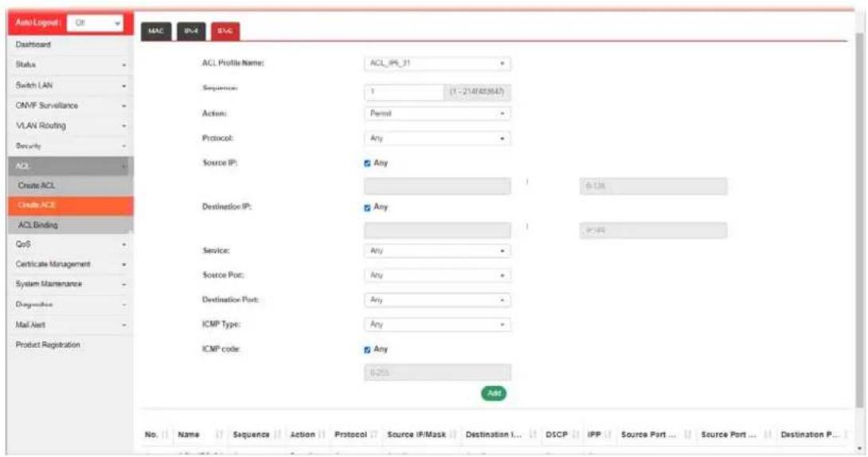Sort table by Source IP/Mask column
868x457 pixels.
pyautogui.click(x=422, y=435)
